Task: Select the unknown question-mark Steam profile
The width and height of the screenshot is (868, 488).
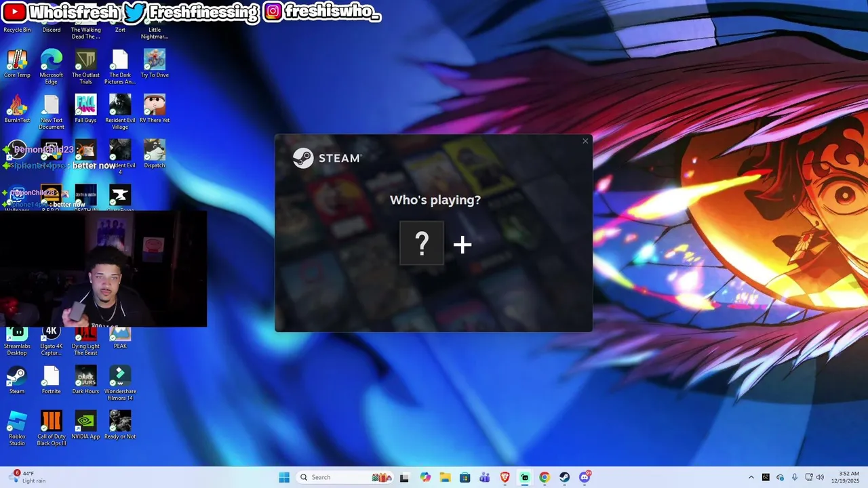Action: (422, 243)
